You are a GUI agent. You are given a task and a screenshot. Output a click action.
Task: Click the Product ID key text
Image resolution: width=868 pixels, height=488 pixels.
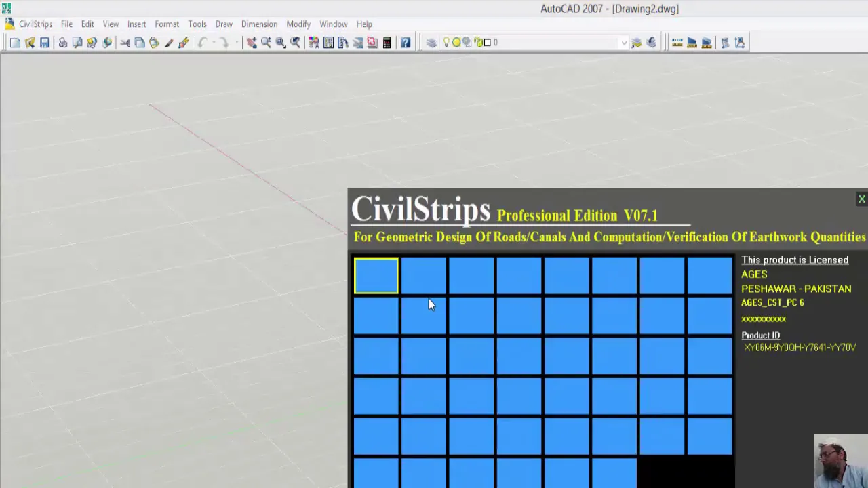[800, 348]
